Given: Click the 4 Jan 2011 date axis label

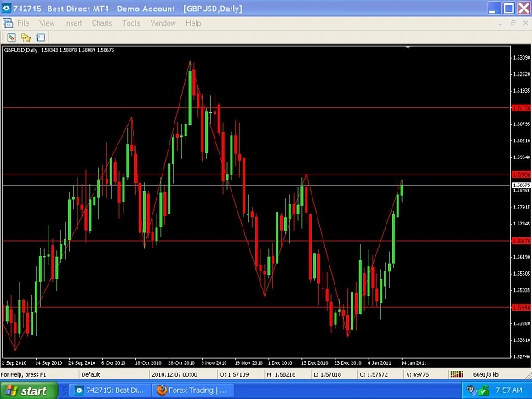Looking at the screenshot, I should (380, 362).
